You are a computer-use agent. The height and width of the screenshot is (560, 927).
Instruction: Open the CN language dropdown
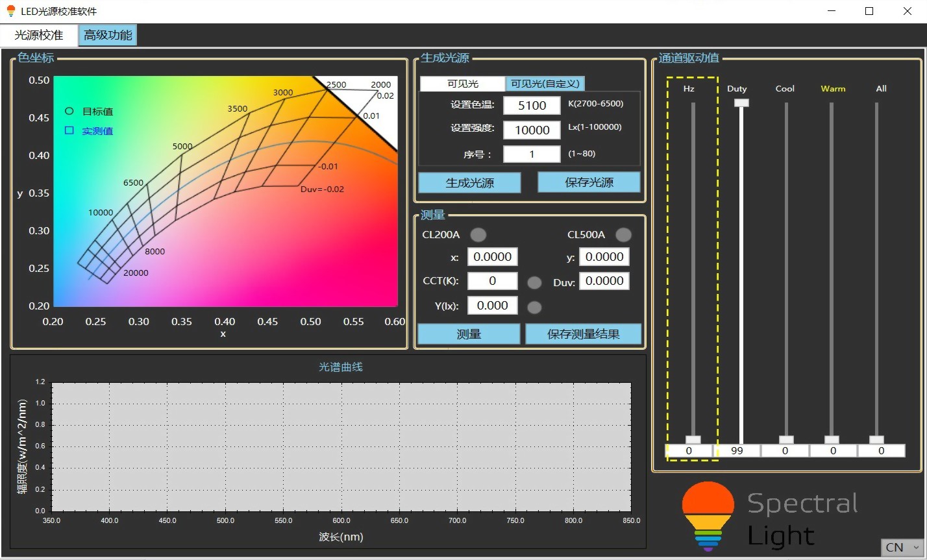point(902,547)
